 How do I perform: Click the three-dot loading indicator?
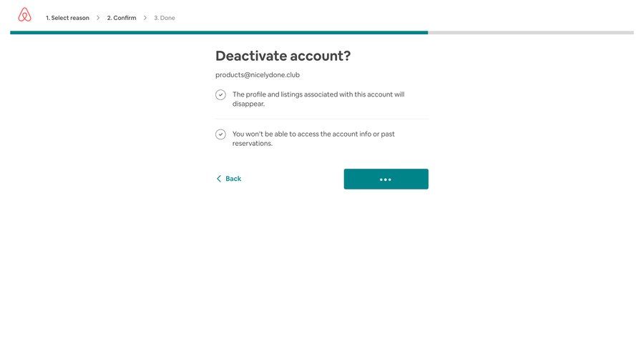coord(386,179)
